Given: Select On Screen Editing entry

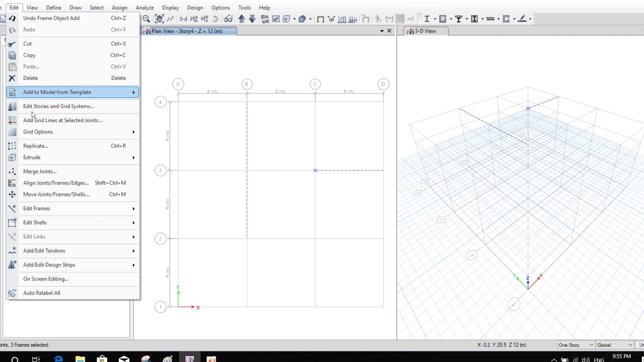Looking at the screenshot, I should (x=73, y=279).
